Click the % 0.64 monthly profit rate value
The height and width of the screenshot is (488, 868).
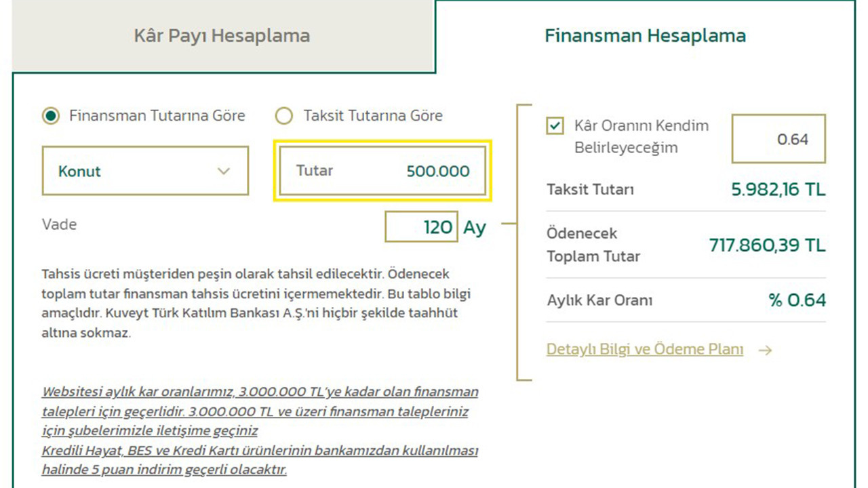[x=797, y=300]
